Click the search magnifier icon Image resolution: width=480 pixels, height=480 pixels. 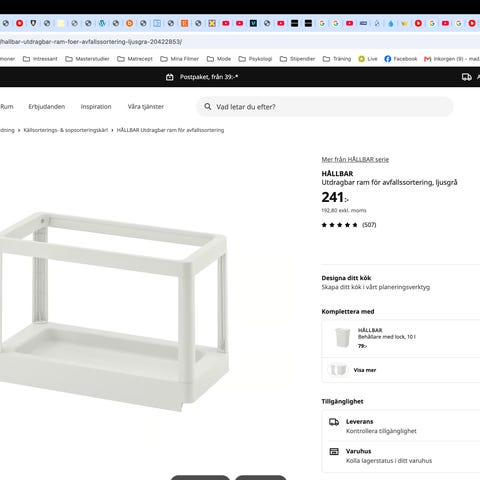tap(208, 107)
